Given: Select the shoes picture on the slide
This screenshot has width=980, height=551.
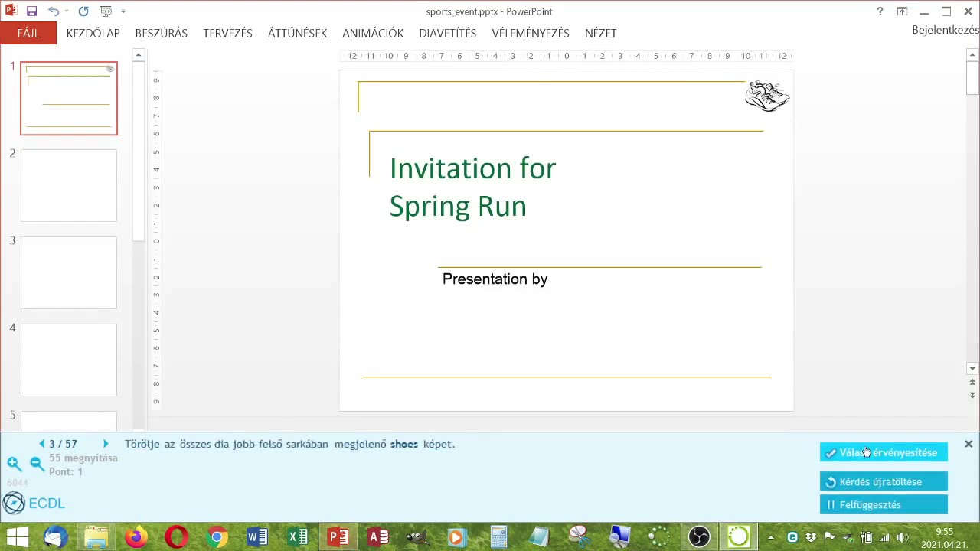Looking at the screenshot, I should tap(767, 96).
